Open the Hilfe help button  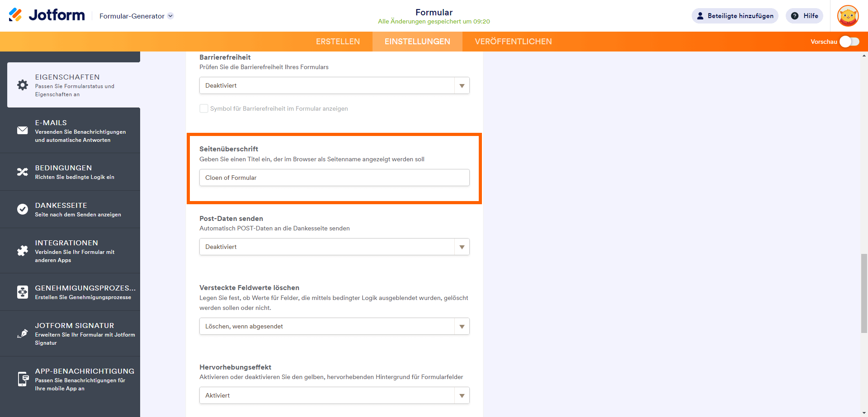click(x=805, y=16)
